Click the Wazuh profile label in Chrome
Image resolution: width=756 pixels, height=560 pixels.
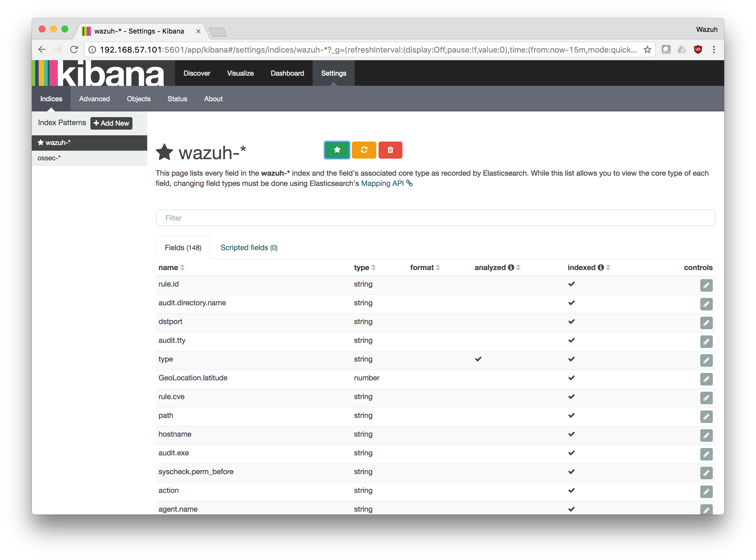(707, 30)
